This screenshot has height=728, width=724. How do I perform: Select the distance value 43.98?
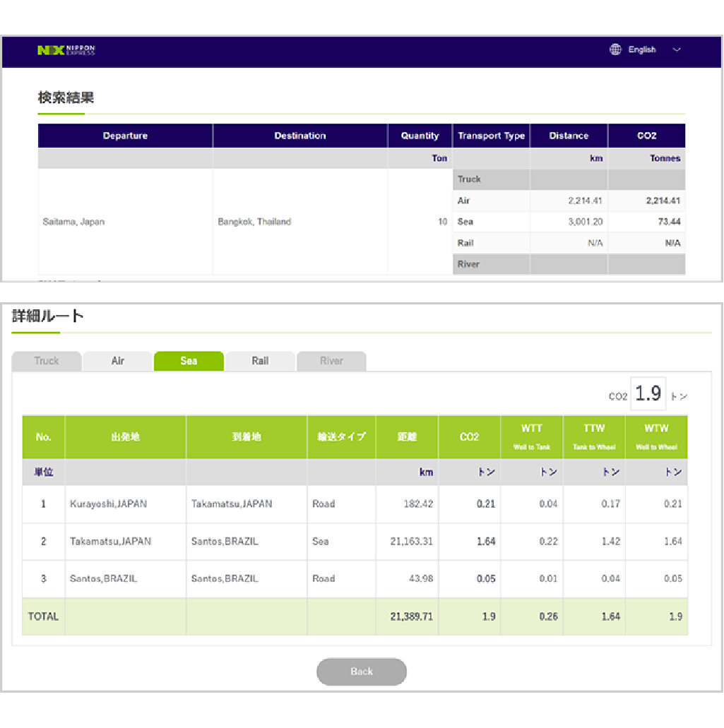pyautogui.click(x=421, y=578)
